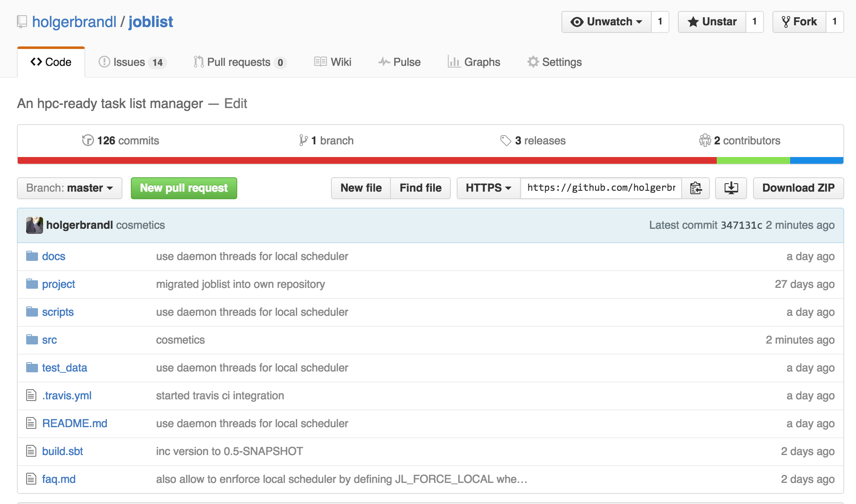
Task: Click holgerbrandl author name in commit bar
Action: tap(79, 225)
